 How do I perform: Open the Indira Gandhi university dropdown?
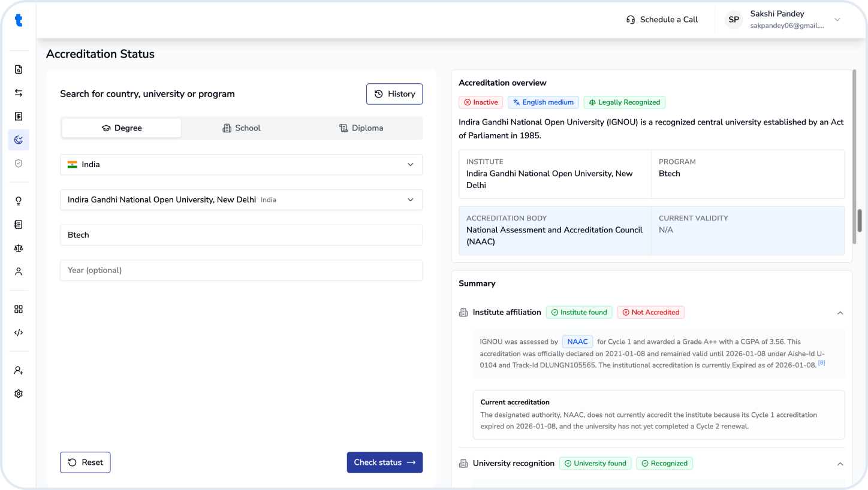241,200
